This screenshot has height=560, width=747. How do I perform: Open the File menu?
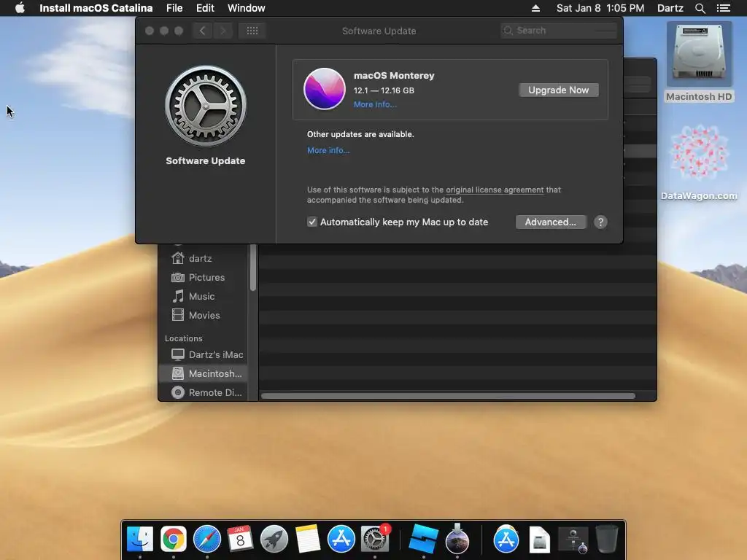174,8
